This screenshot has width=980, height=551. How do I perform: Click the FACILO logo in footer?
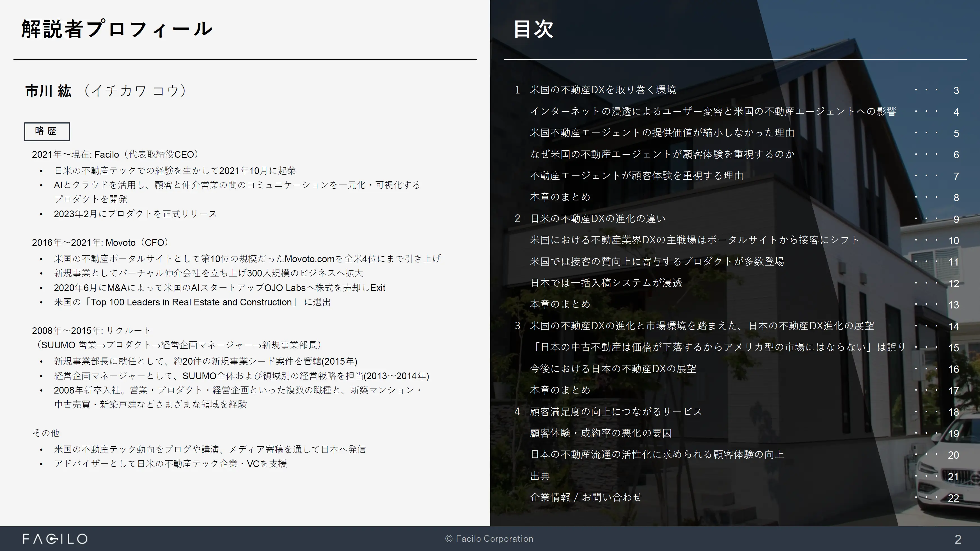click(55, 539)
